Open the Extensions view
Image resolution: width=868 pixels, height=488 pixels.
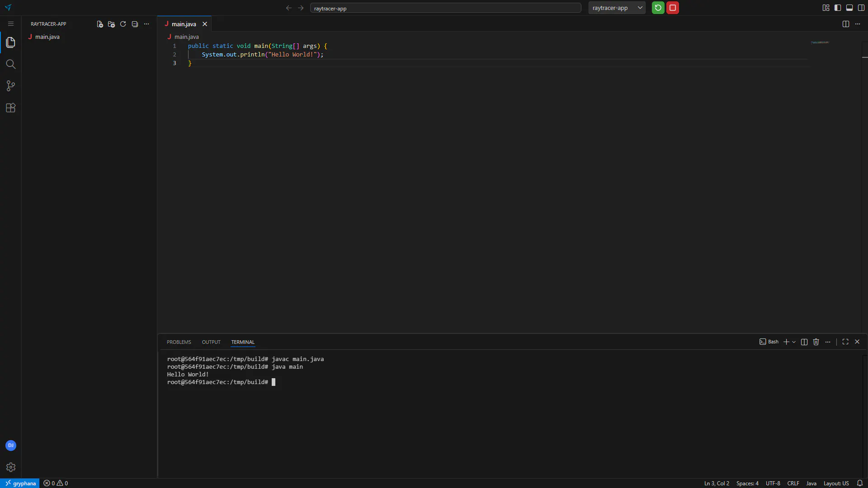tap(10, 108)
